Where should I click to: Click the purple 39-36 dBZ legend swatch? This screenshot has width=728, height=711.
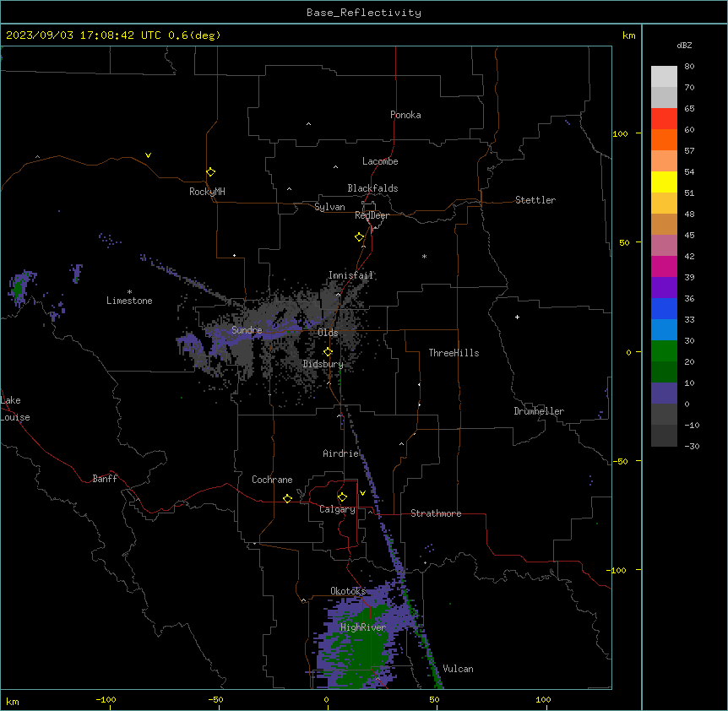coord(664,288)
